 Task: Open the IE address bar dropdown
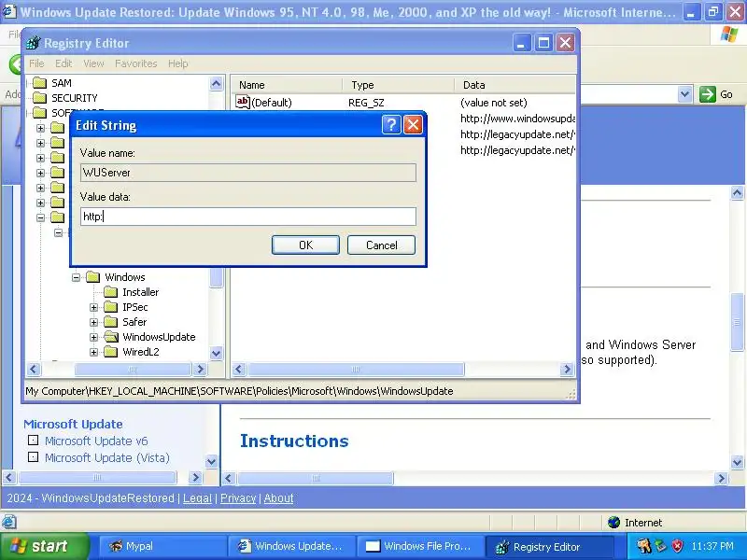click(684, 94)
